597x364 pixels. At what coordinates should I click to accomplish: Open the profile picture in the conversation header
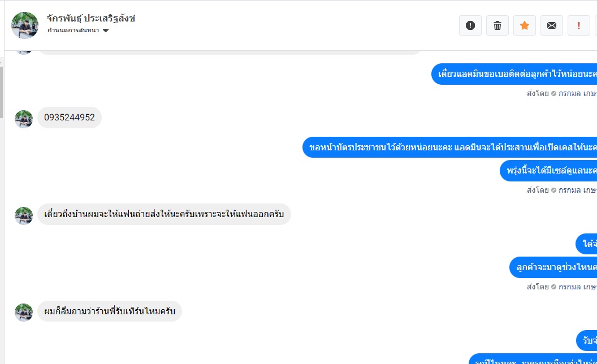25,25
